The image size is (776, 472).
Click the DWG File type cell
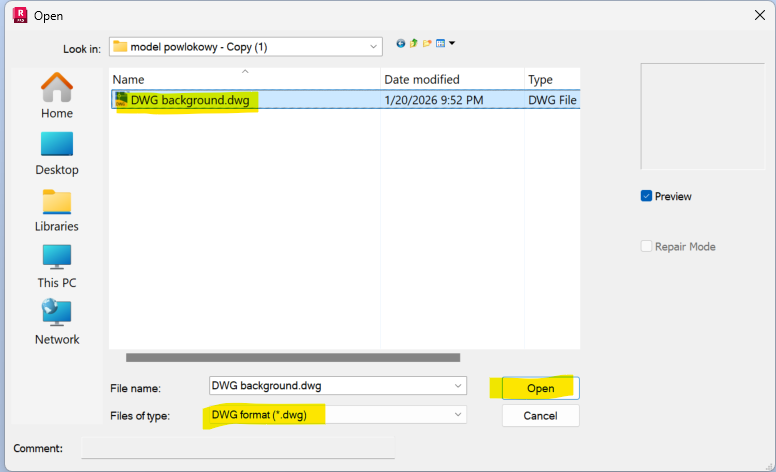pyautogui.click(x=552, y=100)
